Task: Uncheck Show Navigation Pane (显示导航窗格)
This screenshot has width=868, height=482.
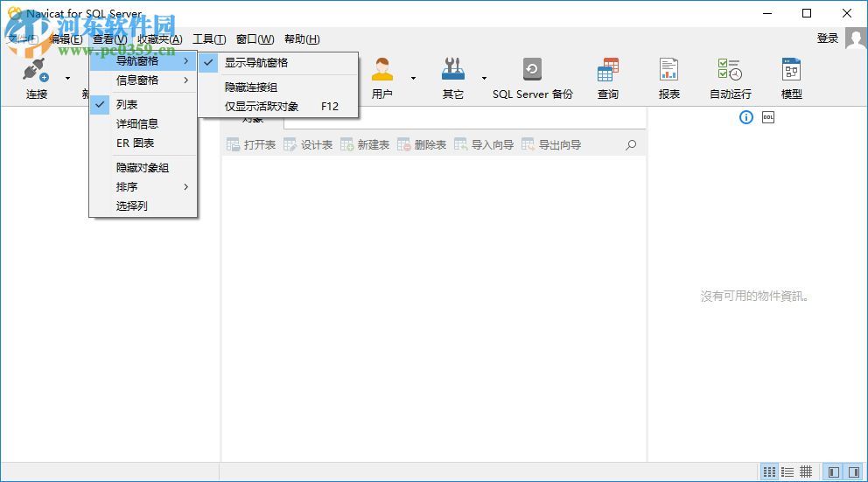Action: pyautogui.click(x=278, y=62)
